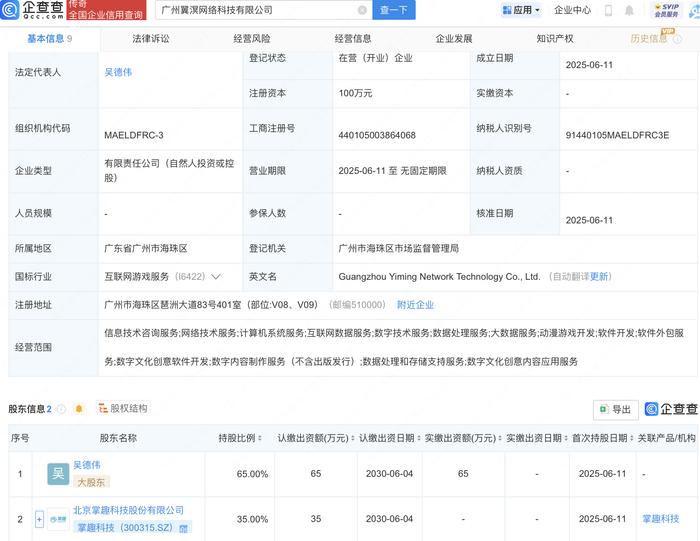Click 组织机构代码 value MAELDFRC-3
The image size is (700, 541).
click(134, 135)
